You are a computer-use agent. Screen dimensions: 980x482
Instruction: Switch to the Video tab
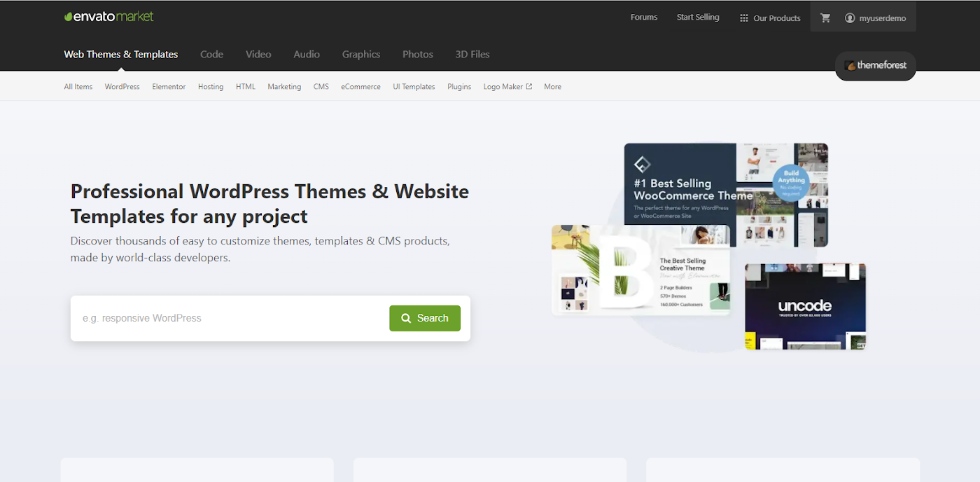(x=258, y=55)
